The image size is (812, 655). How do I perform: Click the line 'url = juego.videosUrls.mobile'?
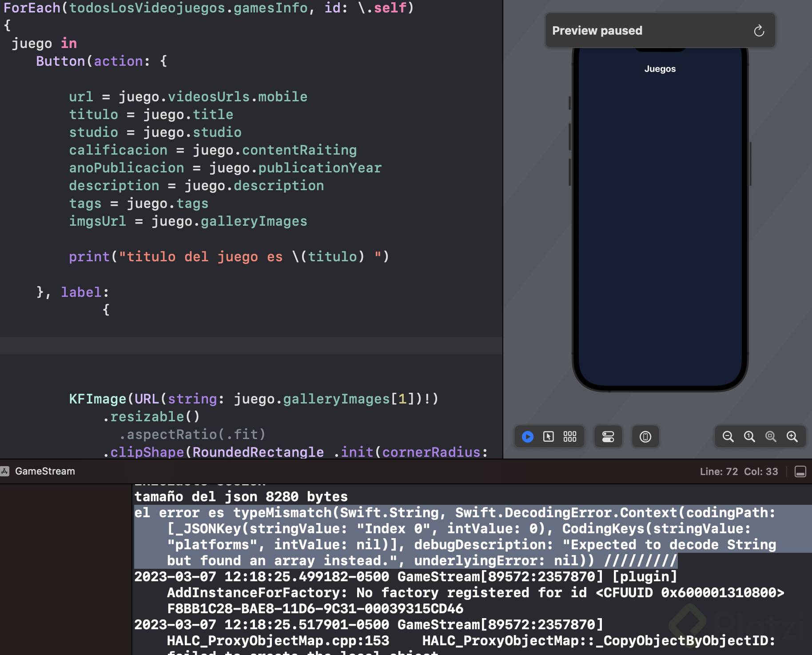pos(188,97)
